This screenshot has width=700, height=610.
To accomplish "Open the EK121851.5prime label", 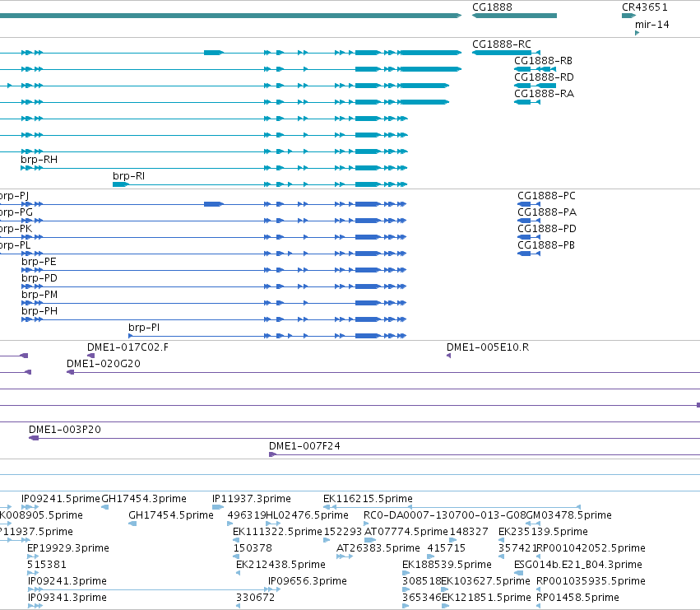I will [486, 598].
